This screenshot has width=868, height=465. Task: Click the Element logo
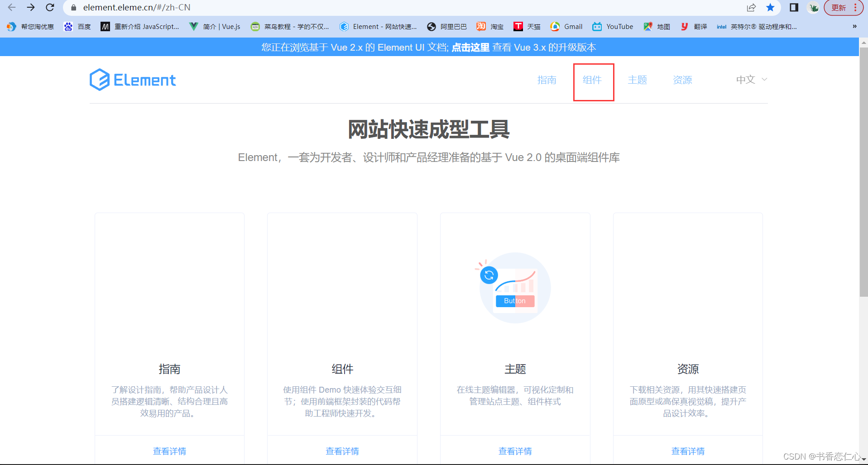click(133, 80)
